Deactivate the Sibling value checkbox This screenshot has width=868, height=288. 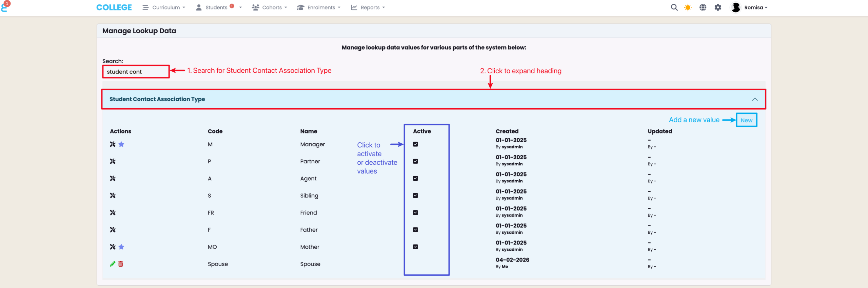pos(415,196)
